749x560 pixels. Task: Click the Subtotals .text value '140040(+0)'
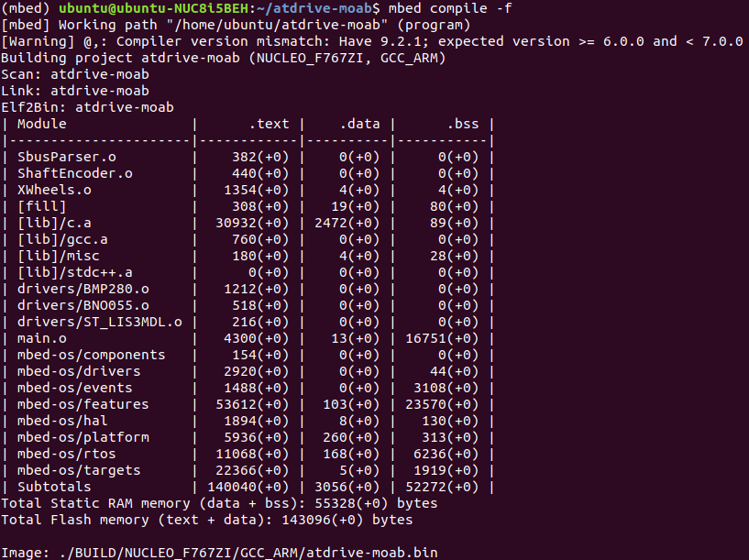[248, 487]
